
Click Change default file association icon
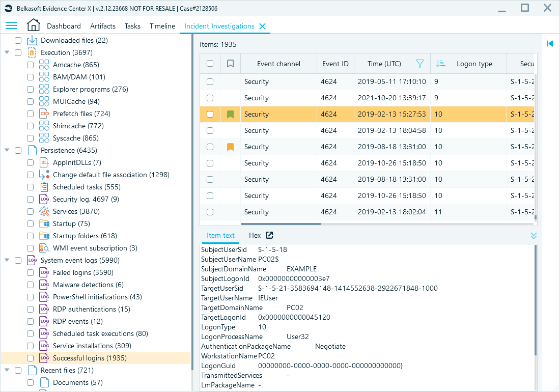(x=44, y=175)
